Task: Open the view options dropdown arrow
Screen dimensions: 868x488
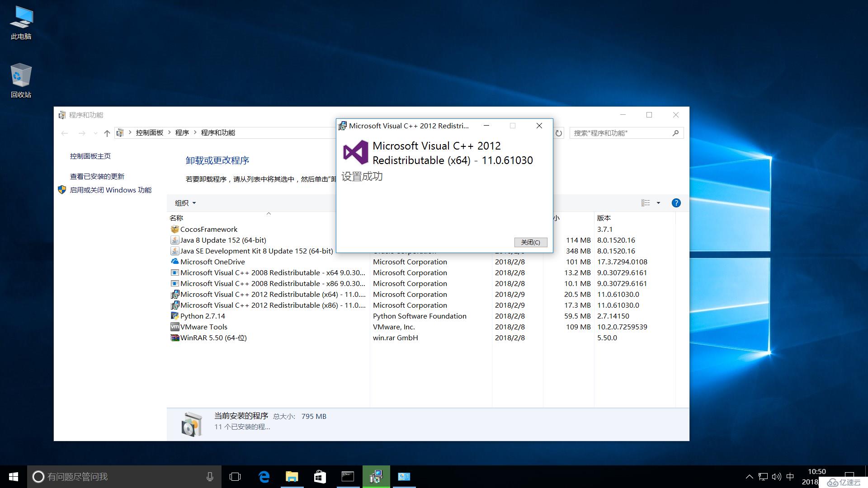Action: click(x=658, y=203)
